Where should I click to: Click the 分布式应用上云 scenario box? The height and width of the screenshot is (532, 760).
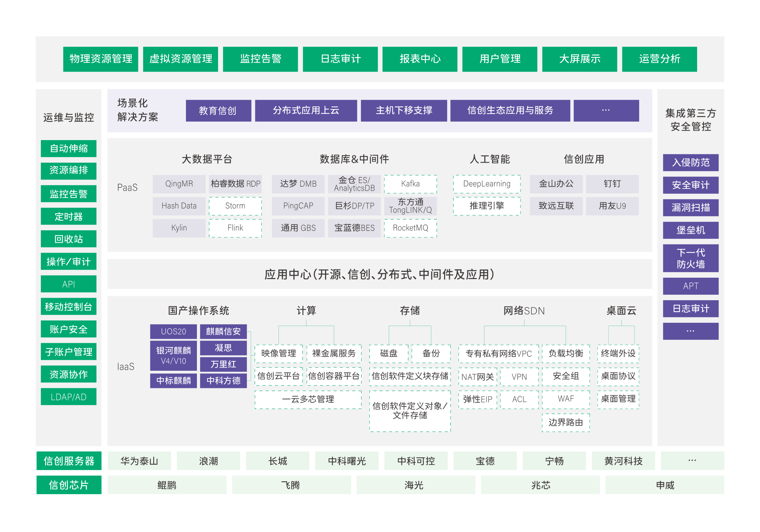pos(306,111)
